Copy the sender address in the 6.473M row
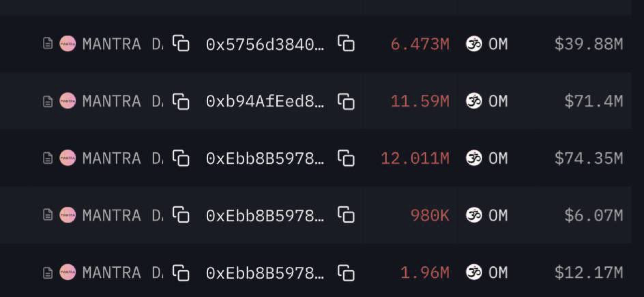Viewport: 644px width, 297px height. (181, 43)
